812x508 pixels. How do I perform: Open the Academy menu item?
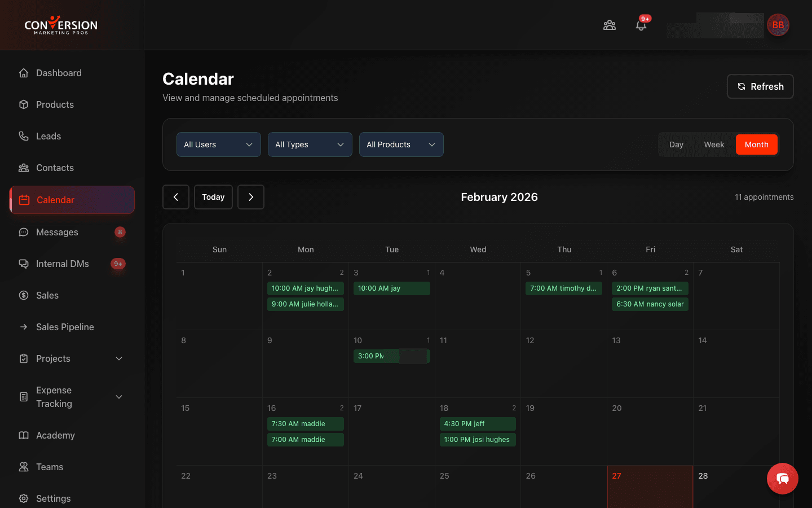pos(55,435)
